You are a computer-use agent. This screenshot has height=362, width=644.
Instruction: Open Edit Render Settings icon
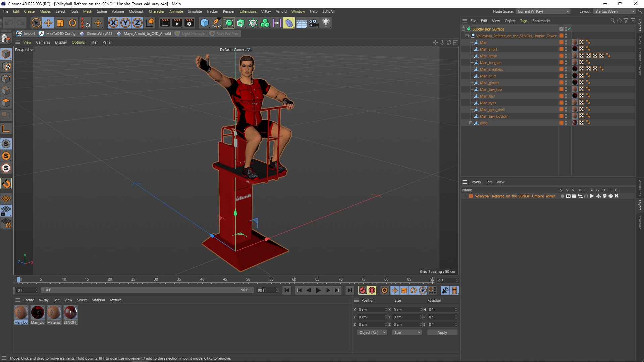pyautogui.click(x=189, y=23)
